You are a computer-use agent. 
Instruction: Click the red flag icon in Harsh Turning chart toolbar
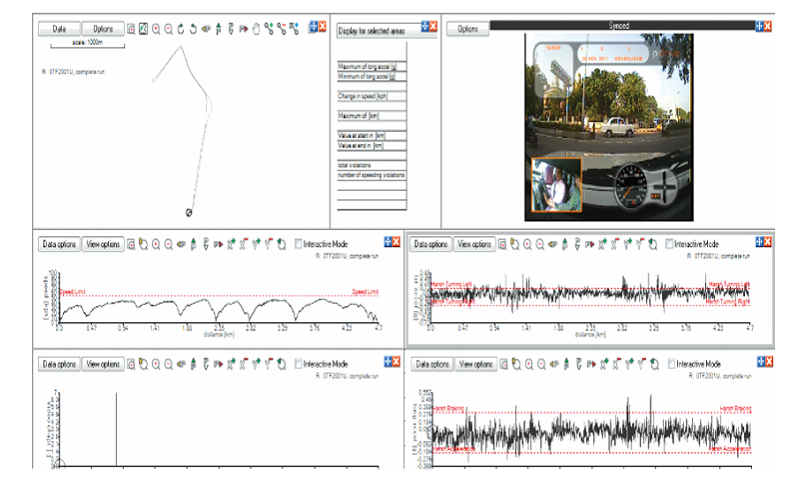pyautogui.click(x=589, y=244)
